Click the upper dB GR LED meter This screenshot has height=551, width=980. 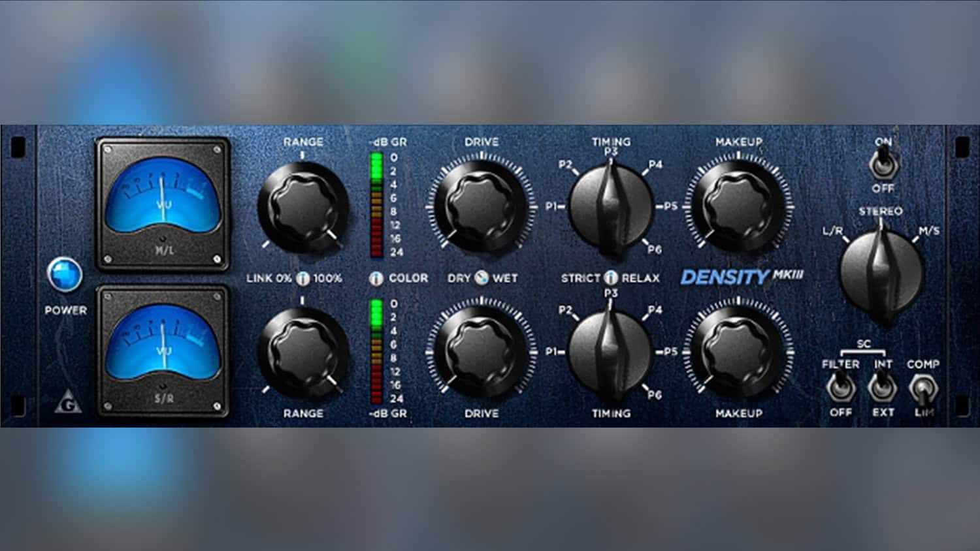[376, 205]
